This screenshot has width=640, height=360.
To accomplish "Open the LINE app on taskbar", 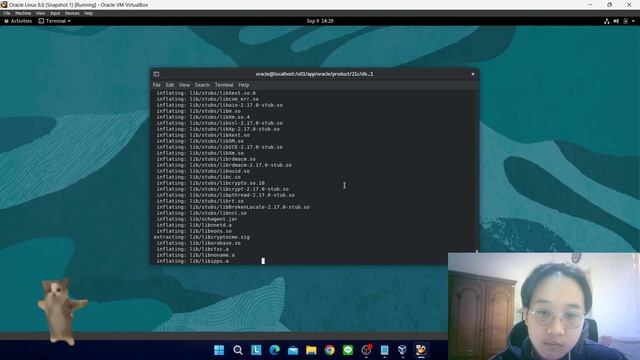I will coord(348,350).
